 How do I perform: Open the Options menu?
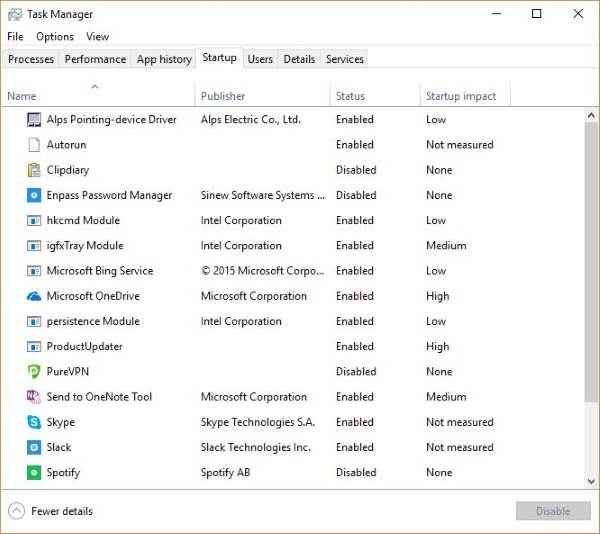click(x=55, y=37)
